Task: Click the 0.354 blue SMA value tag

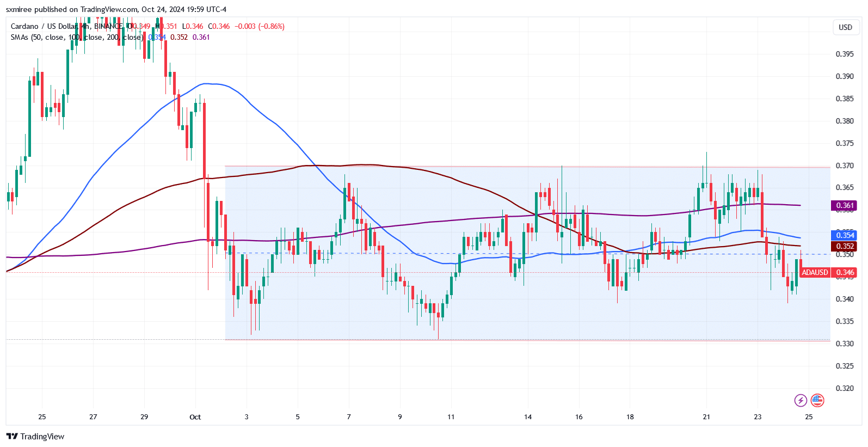Action: tap(845, 235)
